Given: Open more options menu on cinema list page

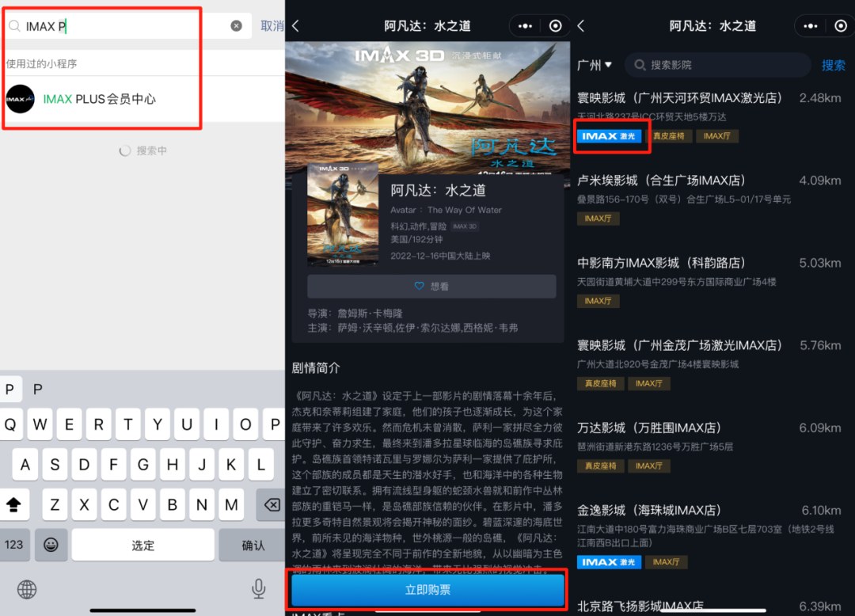Looking at the screenshot, I should click(x=811, y=25).
